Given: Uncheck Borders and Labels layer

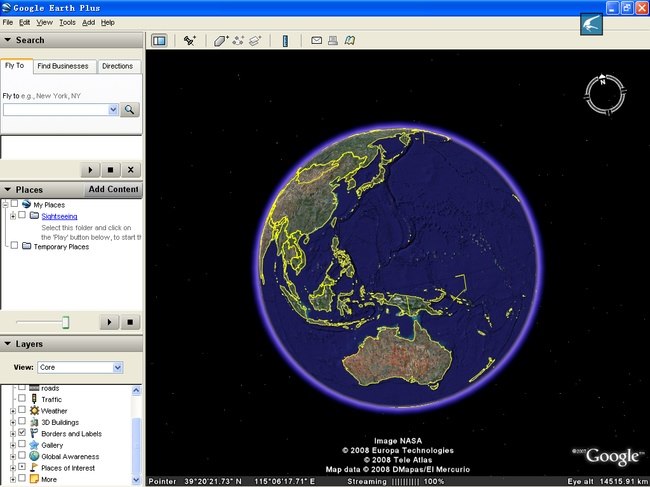Looking at the screenshot, I should [x=22, y=432].
